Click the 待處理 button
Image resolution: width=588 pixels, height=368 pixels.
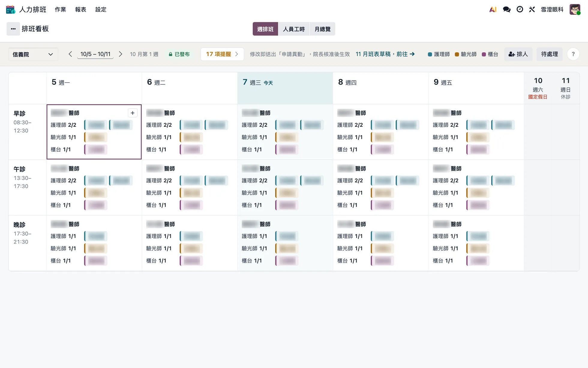pos(549,54)
